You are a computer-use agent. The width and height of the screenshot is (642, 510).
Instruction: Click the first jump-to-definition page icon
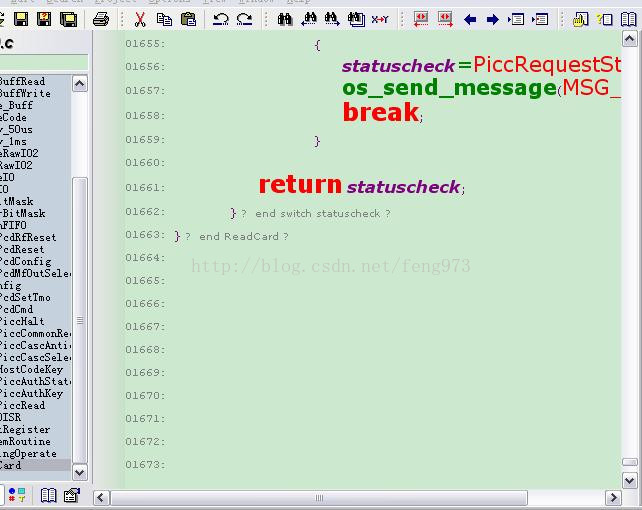click(516, 19)
